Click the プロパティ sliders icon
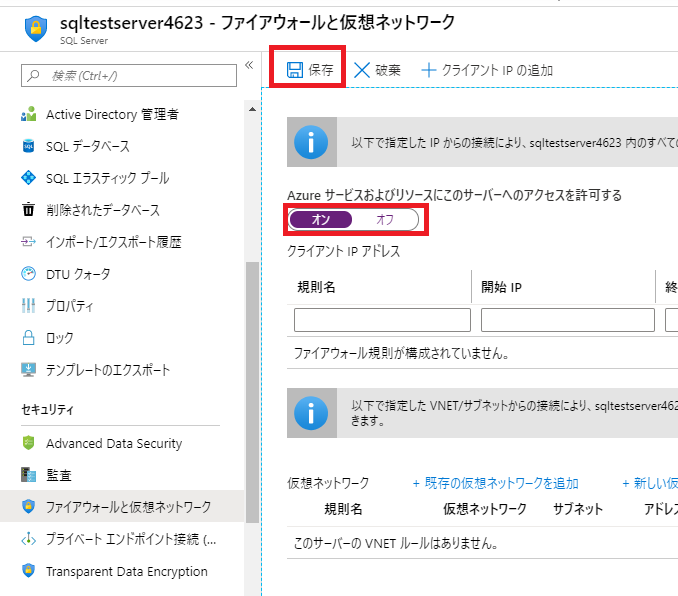 tap(29, 305)
